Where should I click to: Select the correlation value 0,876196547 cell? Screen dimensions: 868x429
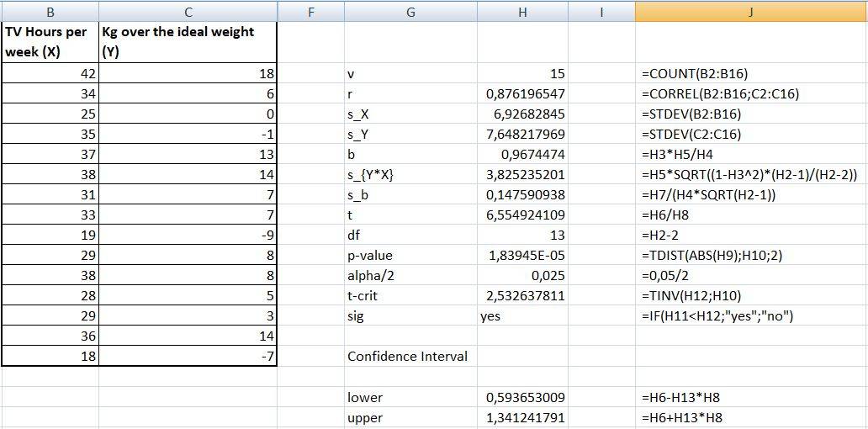tap(522, 94)
